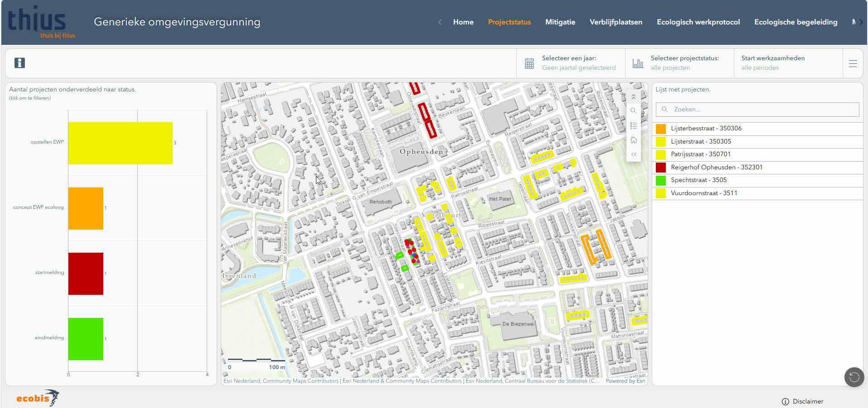Open the map legend list icon

pos(633,125)
